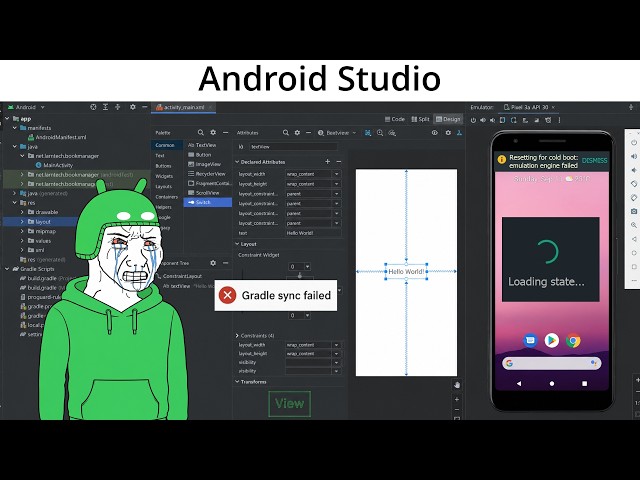Image resolution: width=640 pixels, height=480 pixels.
Task: Pick ImageView from the Palette list
Action: [x=208, y=164]
